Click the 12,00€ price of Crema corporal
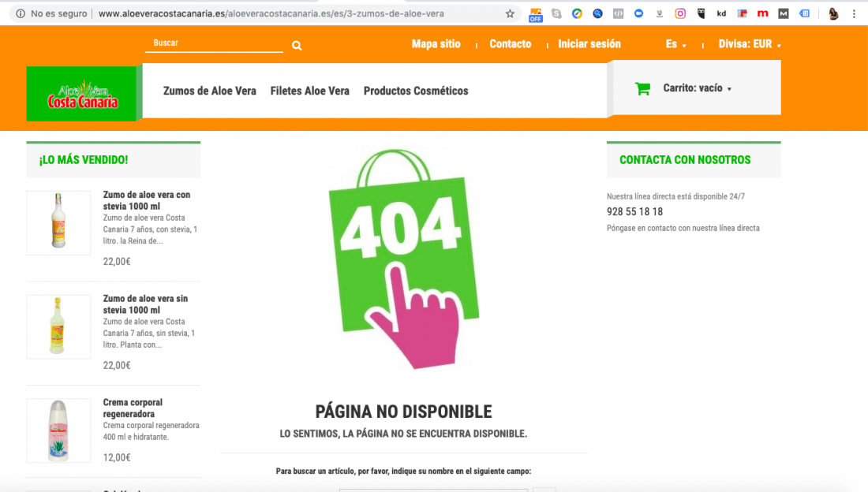Image resolution: width=868 pixels, height=492 pixels. 117,457
